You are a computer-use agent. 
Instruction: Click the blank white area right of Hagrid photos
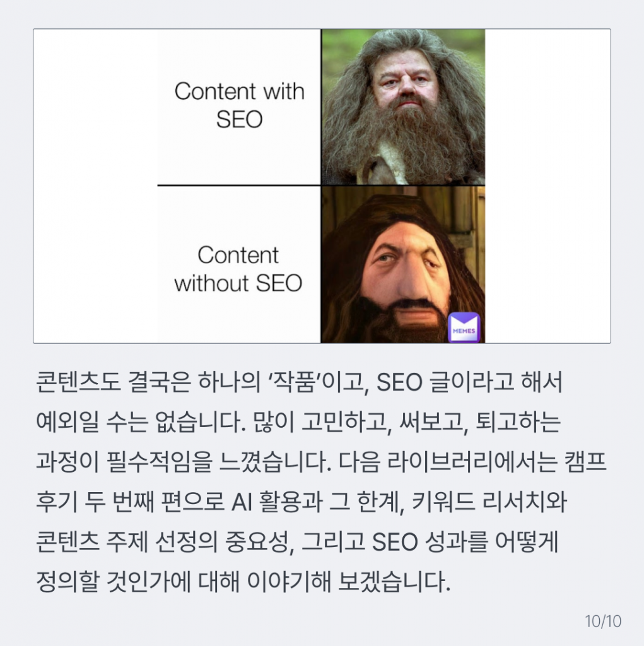point(547,186)
